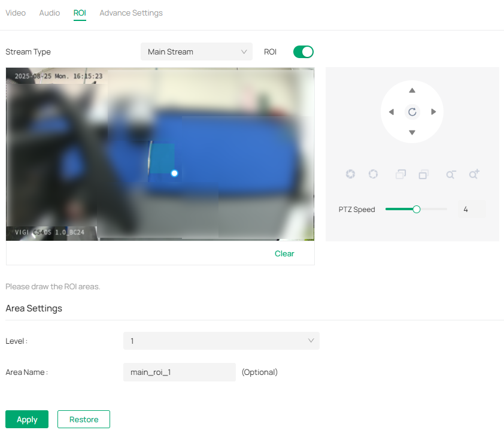
Task: Open the Advance Settings tab
Action: 131,13
